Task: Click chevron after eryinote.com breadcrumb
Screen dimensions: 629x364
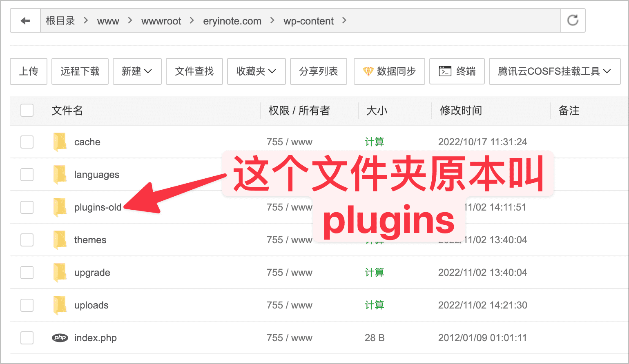Action: (x=272, y=20)
